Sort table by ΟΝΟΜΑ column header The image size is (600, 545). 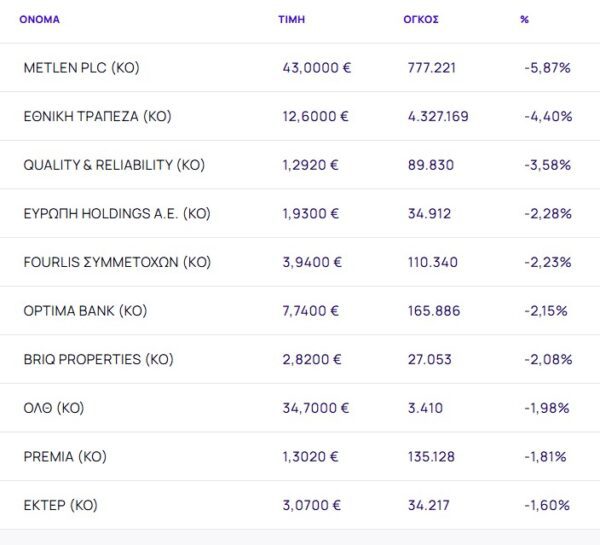(x=40, y=19)
